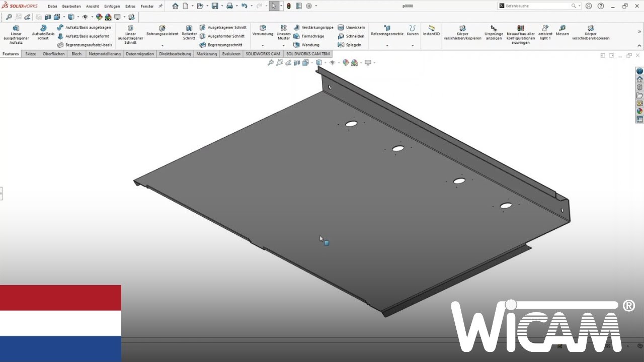Open the Undo history dropdown arrow
The height and width of the screenshot is (362, 644).
251,6
